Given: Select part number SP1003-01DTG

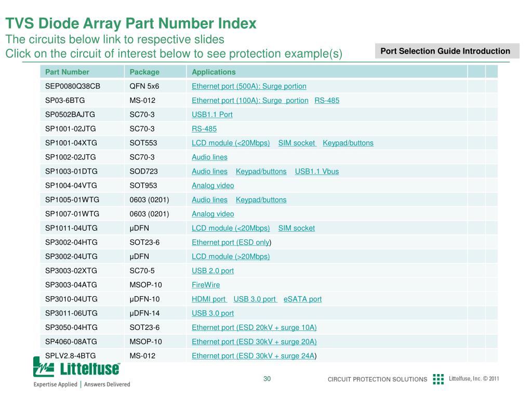Looking at the screenshot, I should 71,171.
